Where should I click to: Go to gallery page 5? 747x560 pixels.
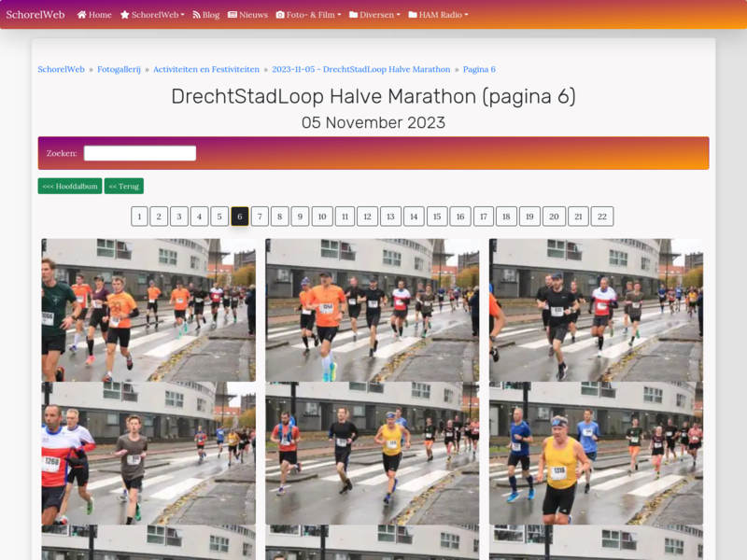[x=219, y=217]
